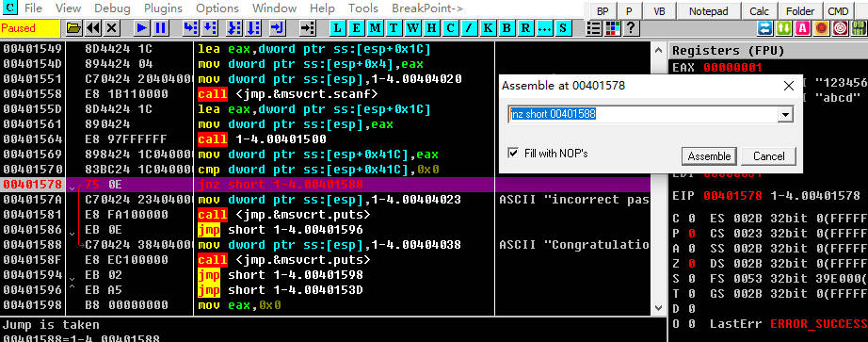Screen dimensions: 868x342
Task: Open the Help menu
Action: coord(322,8)
